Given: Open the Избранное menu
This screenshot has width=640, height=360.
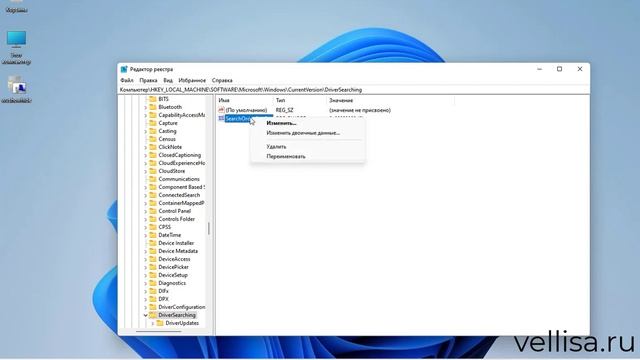Looking at the screenshot, I should [192, 80].
